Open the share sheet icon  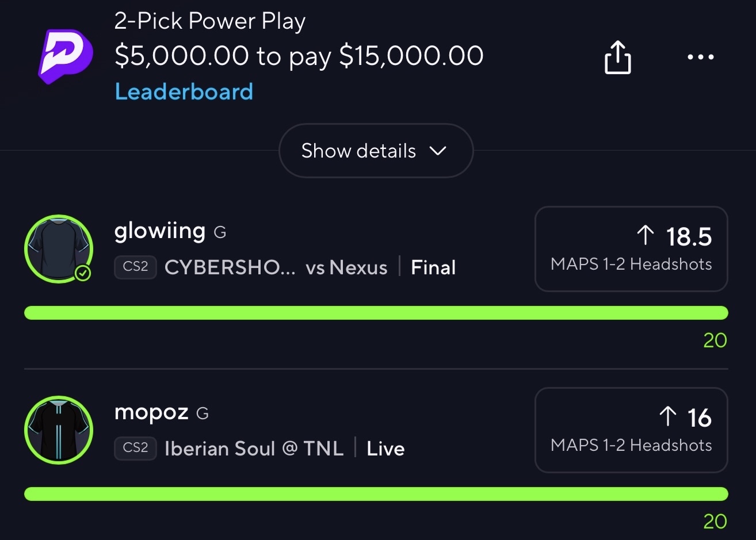(x=617, y=57)
